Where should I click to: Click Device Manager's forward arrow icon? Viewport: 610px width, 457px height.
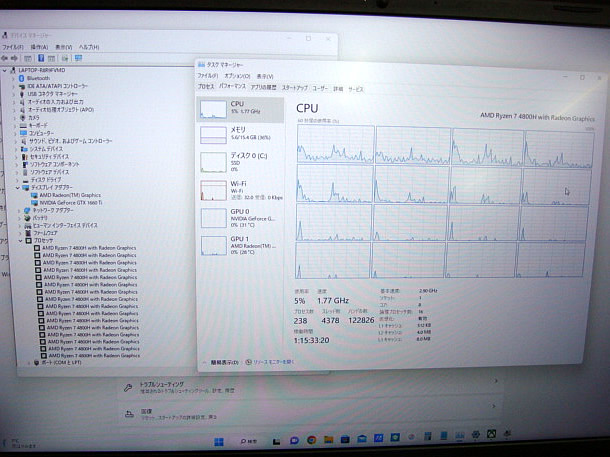click(15, 58)
